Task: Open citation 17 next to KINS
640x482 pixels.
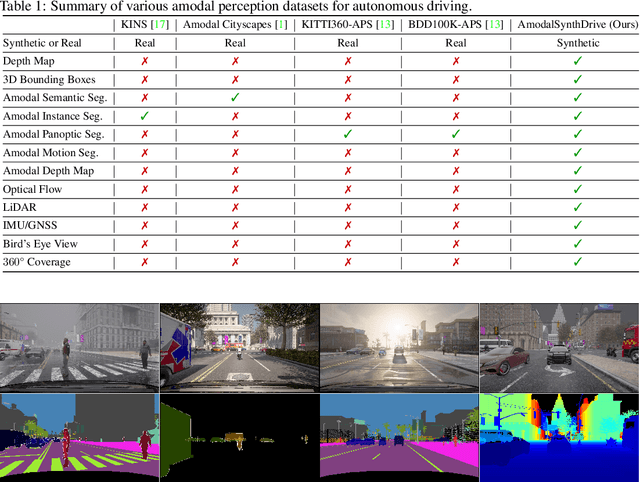Action: 161,25
